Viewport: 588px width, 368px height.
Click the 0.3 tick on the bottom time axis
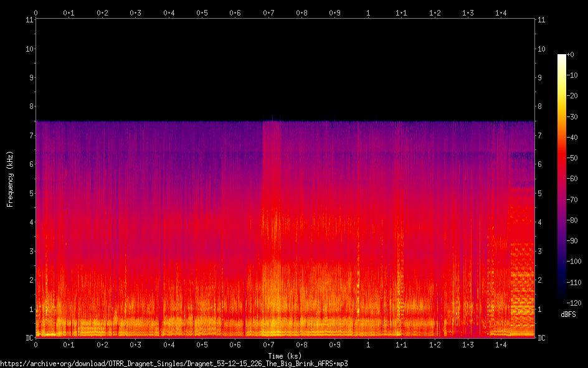[x=135, y=344]
